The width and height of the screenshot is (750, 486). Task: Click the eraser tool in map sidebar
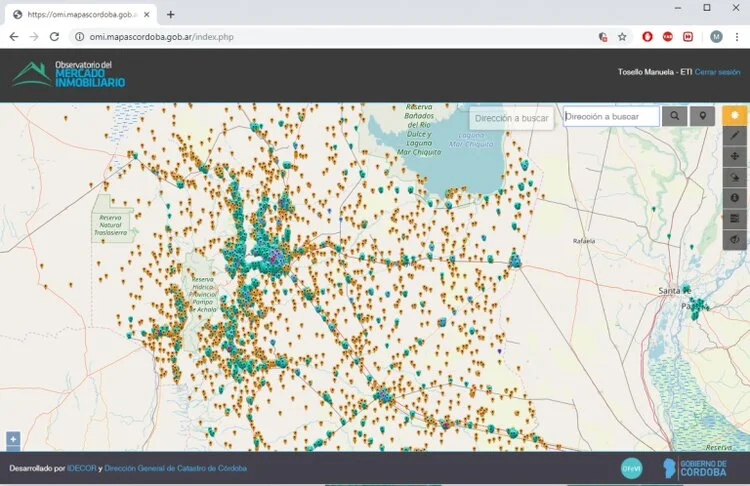735,177
